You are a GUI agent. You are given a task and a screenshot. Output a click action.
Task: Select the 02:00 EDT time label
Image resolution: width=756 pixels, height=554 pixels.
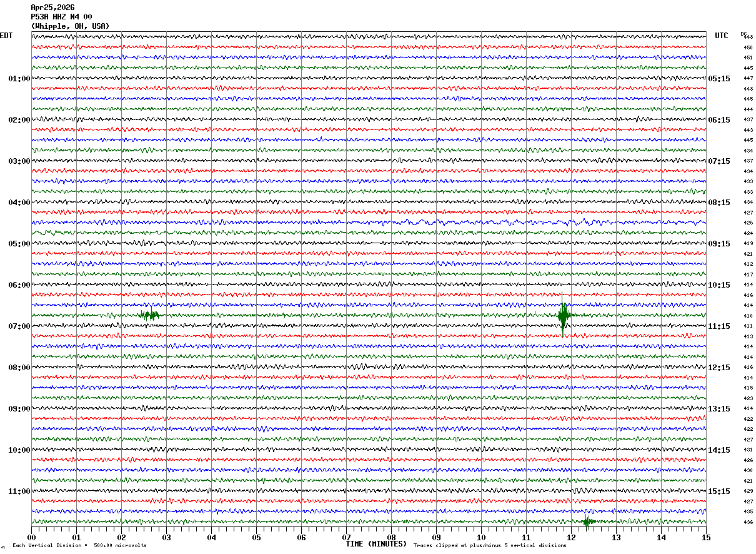(19, 120)
